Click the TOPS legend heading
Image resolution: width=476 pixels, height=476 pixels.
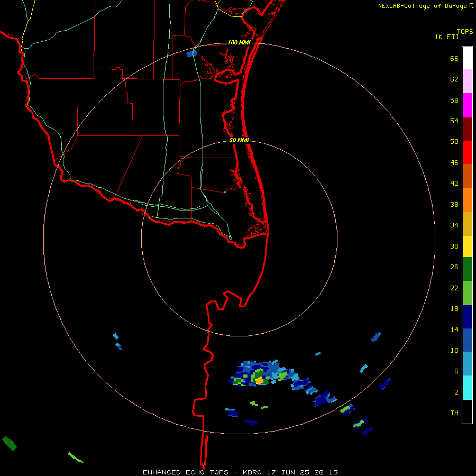pyautogui.click(x=465, y=31)
